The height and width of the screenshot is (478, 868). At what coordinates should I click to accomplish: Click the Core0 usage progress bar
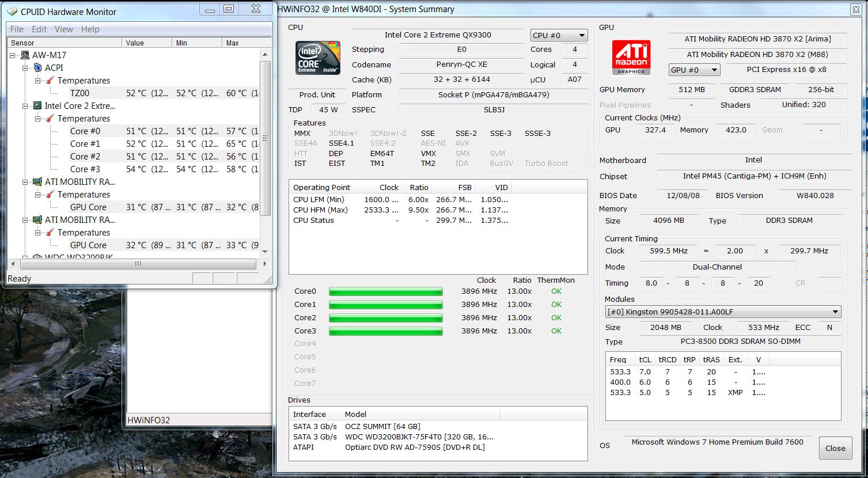[x=386, y=291]
